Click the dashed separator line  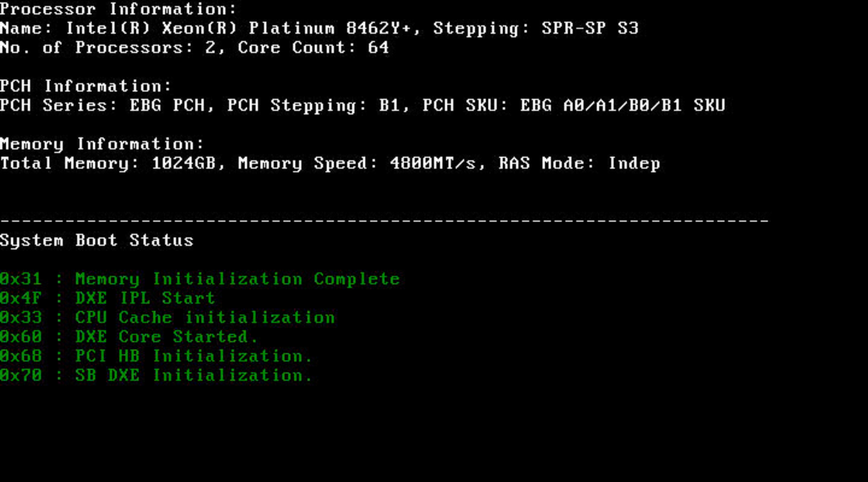pyautogui.click(x=384, y=221)
